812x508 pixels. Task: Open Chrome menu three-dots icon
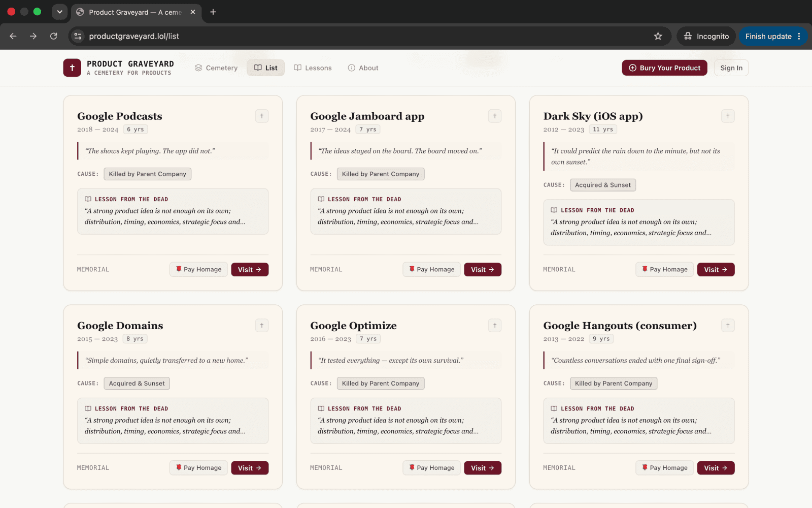pyautogui.click(x=799, y=36)
